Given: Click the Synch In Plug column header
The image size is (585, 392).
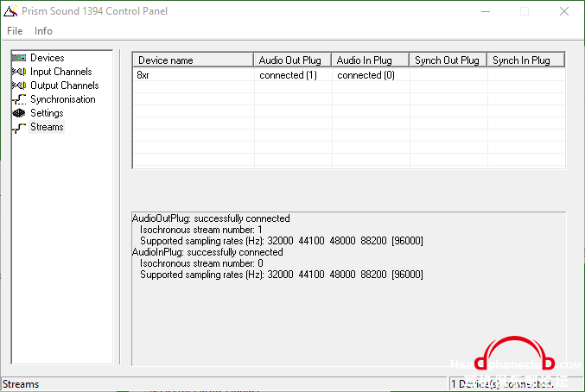Looking at the screenshot, I should 526,60.
